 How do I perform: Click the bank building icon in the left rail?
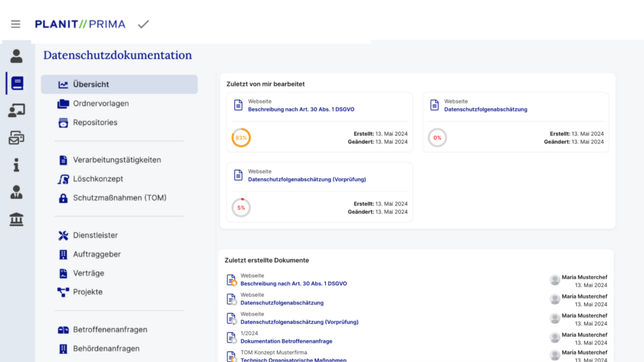point(16,219)
